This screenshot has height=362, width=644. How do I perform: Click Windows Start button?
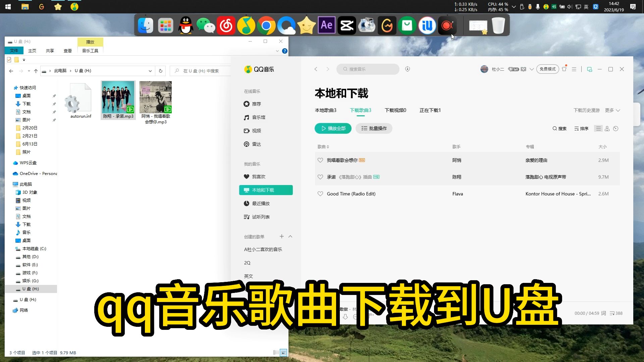pyautogui.click(x=8, y=6)
